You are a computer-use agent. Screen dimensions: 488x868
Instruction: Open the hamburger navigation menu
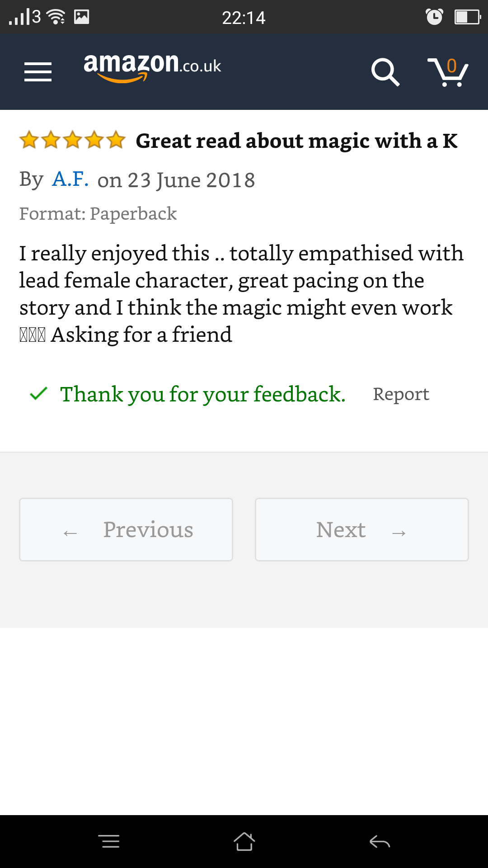pos(38,72)
